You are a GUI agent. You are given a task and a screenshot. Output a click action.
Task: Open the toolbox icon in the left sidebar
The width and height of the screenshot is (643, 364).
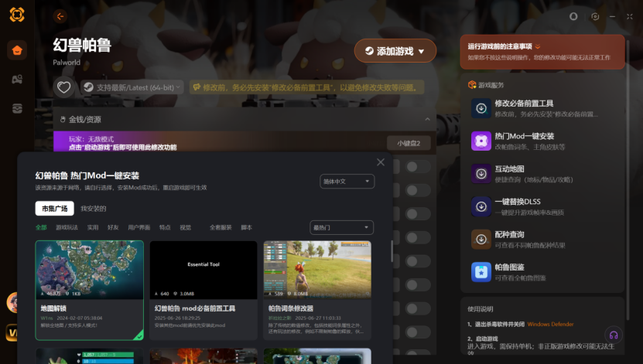point(17,108)
